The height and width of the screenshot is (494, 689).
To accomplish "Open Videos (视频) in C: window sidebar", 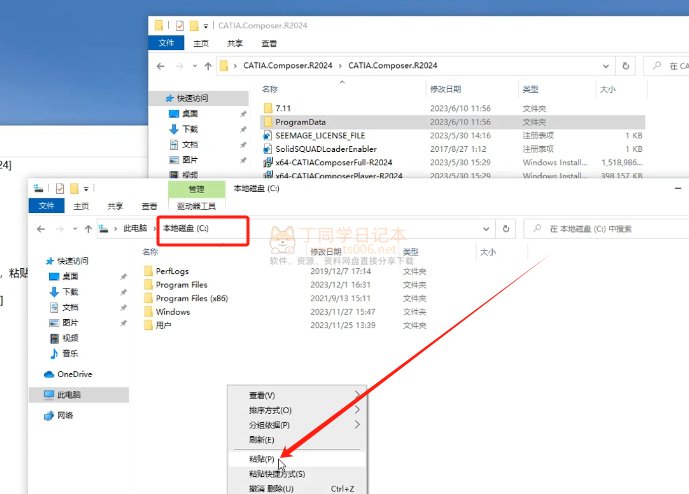I will pos(70,338).
